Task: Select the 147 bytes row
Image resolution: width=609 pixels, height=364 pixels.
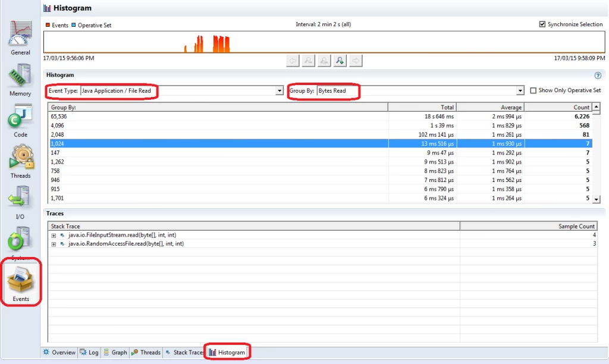Action: [321, 153]
